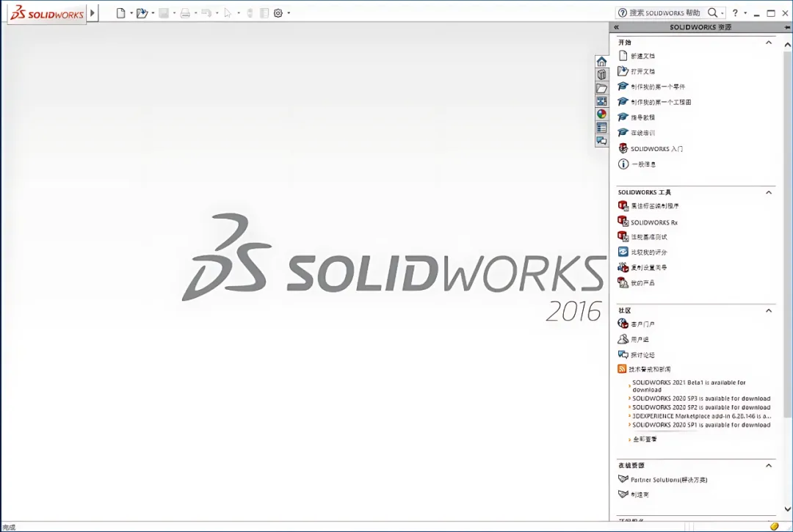Viewport: 793px width, 532px height.
Task: Click the user groups people icon
Action: (623, 340)
